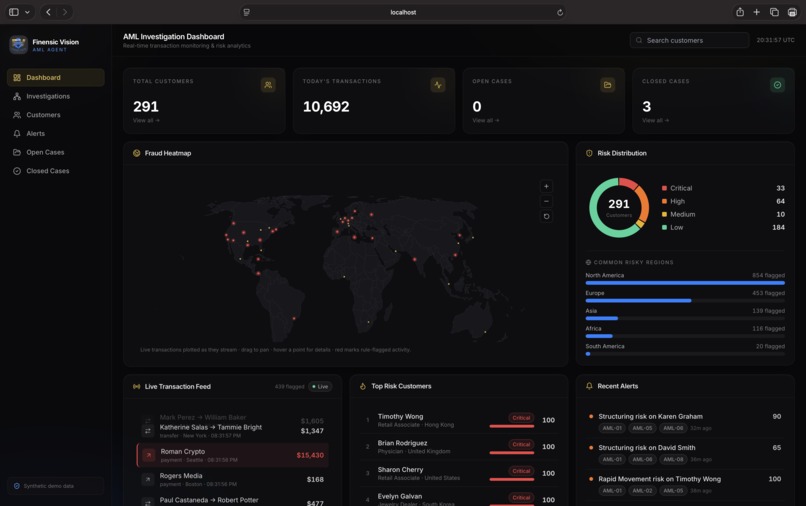806x506 pixels.
Task: Click the Today's Transactions activity icon
Action: tap(437, 85)
